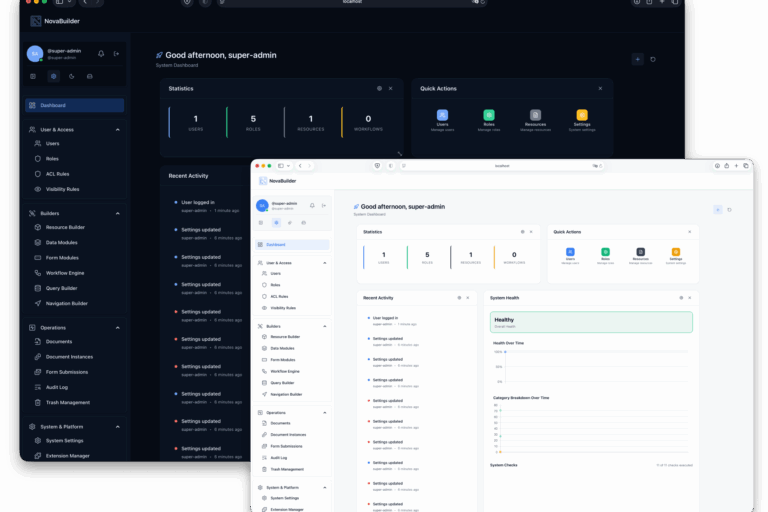Open notifications bell in light window
The width and height of the screenshot is (768, 512).
tap(312, 205)
